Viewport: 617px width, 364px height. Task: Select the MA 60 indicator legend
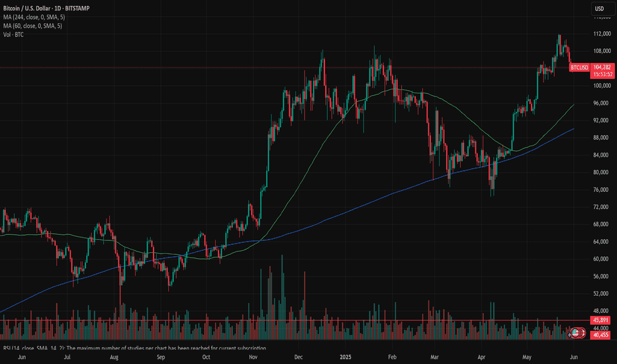32,26
